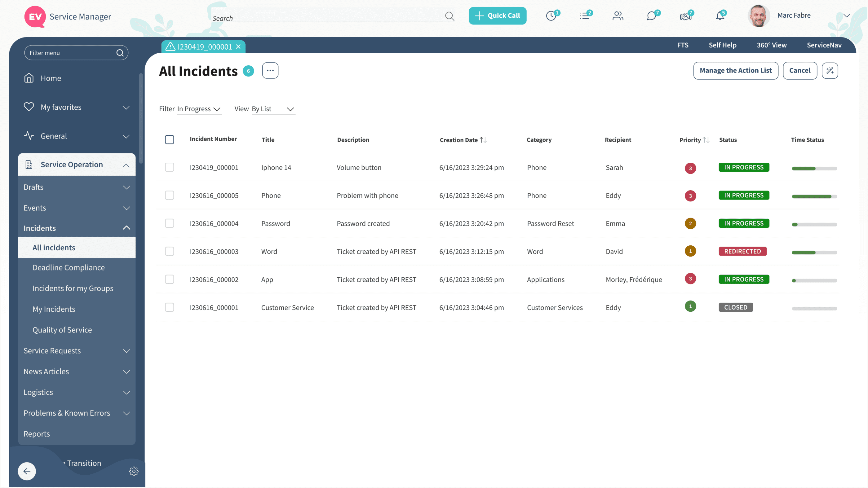The image size is (868, 488).
Task: Click the back arrow circle at sidebar bottom
Action: point(27,471)
